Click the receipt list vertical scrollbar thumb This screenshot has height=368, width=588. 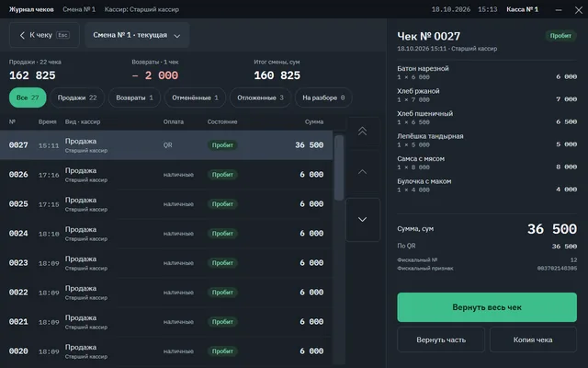pos(339,167)
